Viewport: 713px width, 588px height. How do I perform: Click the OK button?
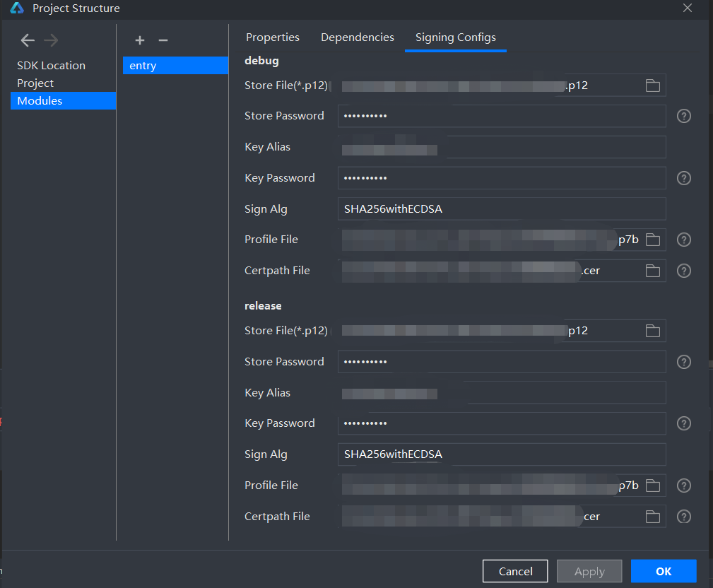pyautogui.click(x=663, y=571)
